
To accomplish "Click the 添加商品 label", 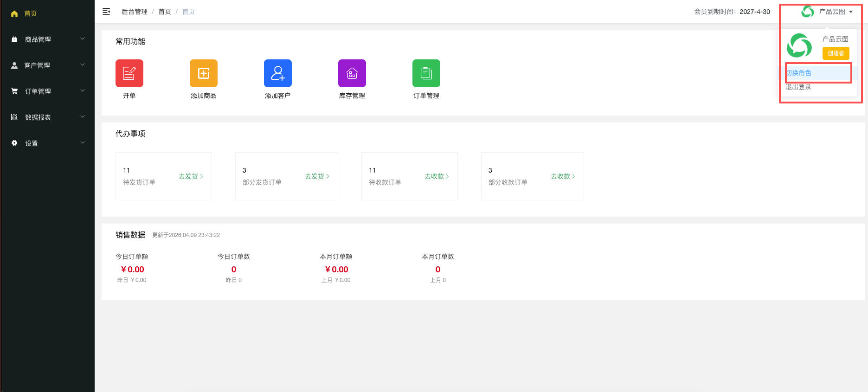I will click(x=204, y=96).
